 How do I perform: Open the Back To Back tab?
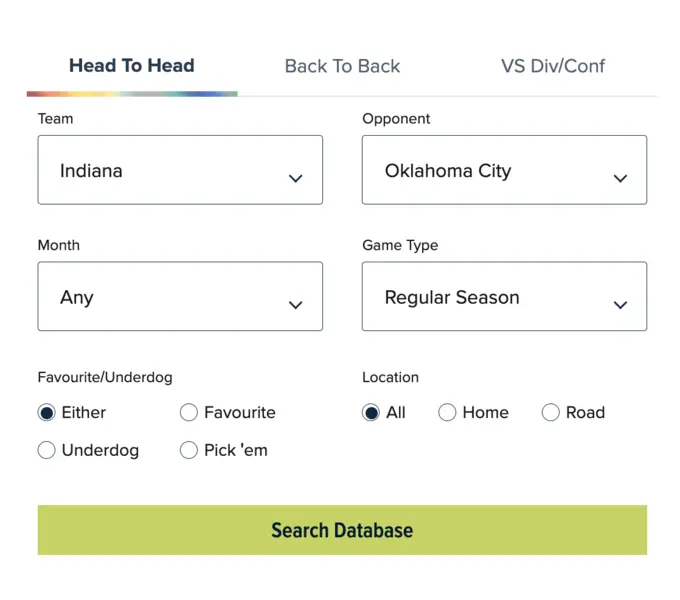pos(342,66)
